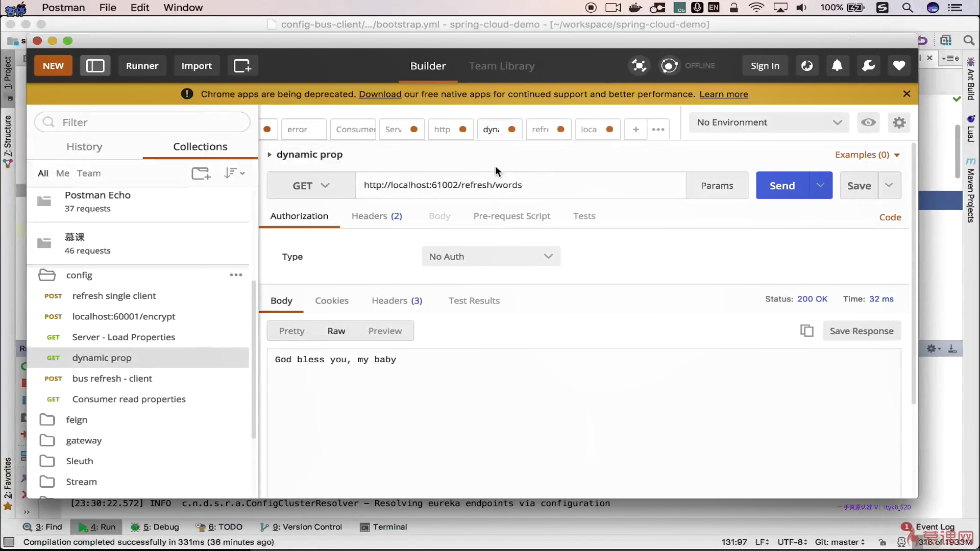Click the request URL input field

coord(521,185)
